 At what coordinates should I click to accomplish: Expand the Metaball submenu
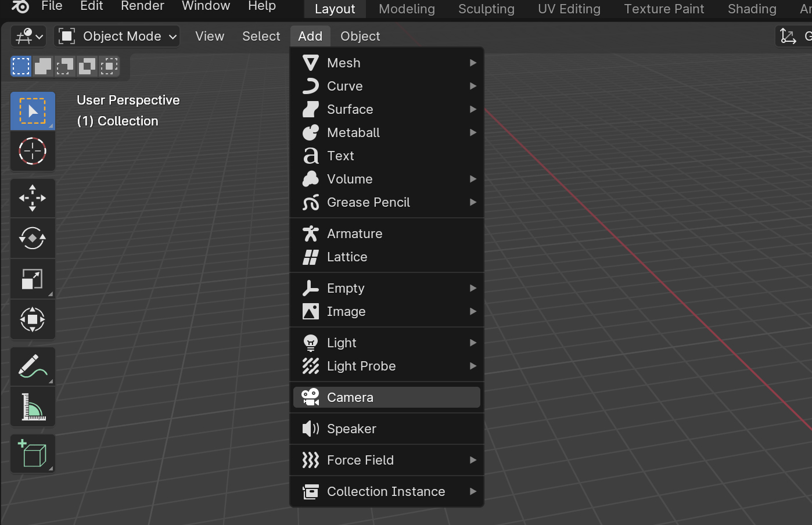387,132
